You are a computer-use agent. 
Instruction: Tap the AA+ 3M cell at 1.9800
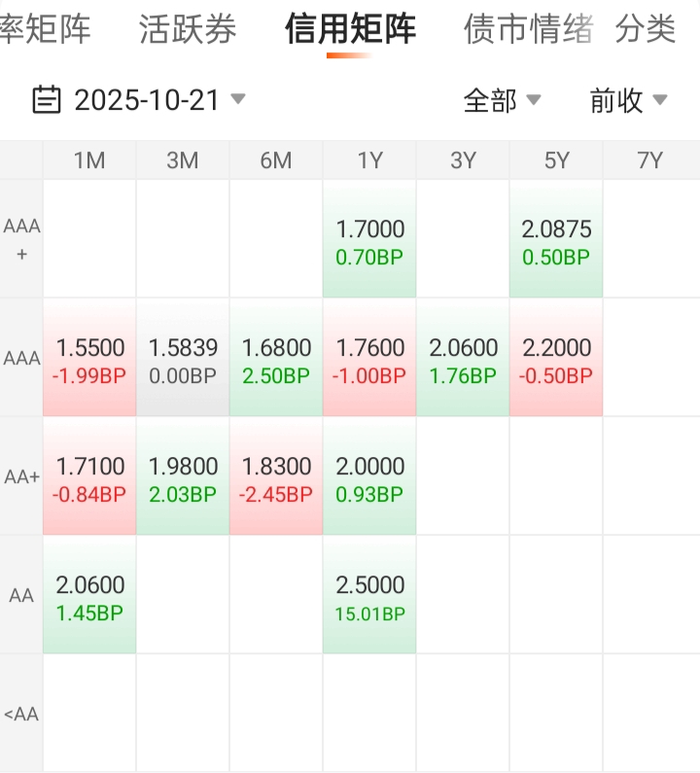coord(183,479)
